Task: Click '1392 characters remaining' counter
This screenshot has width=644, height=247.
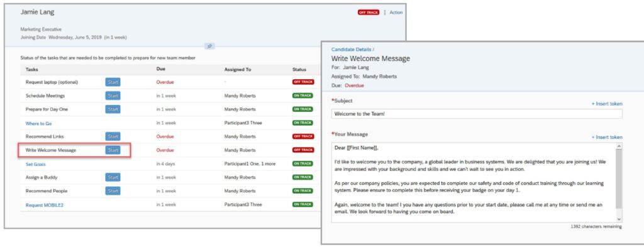Action: click(596, 226)
